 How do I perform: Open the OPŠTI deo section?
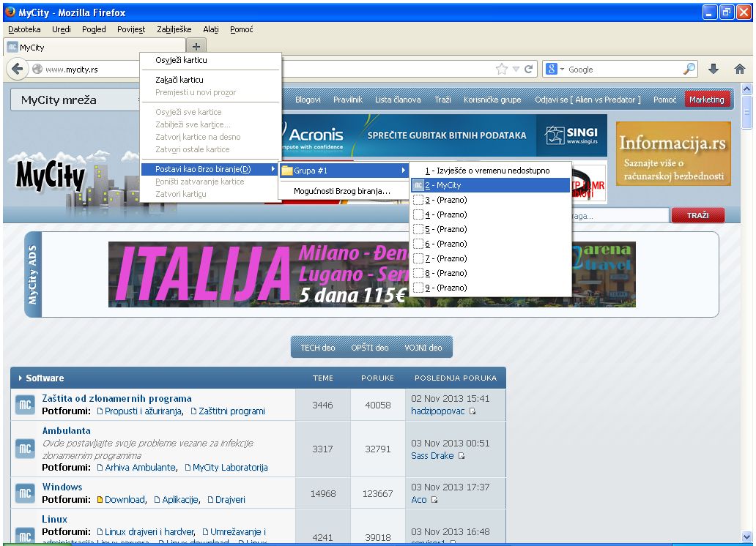[369, 348]
